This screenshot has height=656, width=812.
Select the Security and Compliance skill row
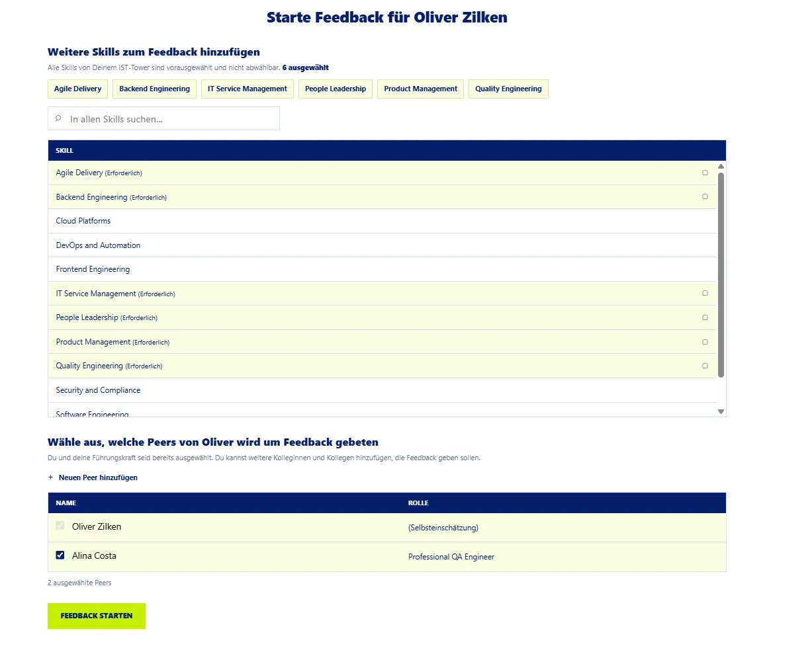pyautogui.click(x=383, y=390)
